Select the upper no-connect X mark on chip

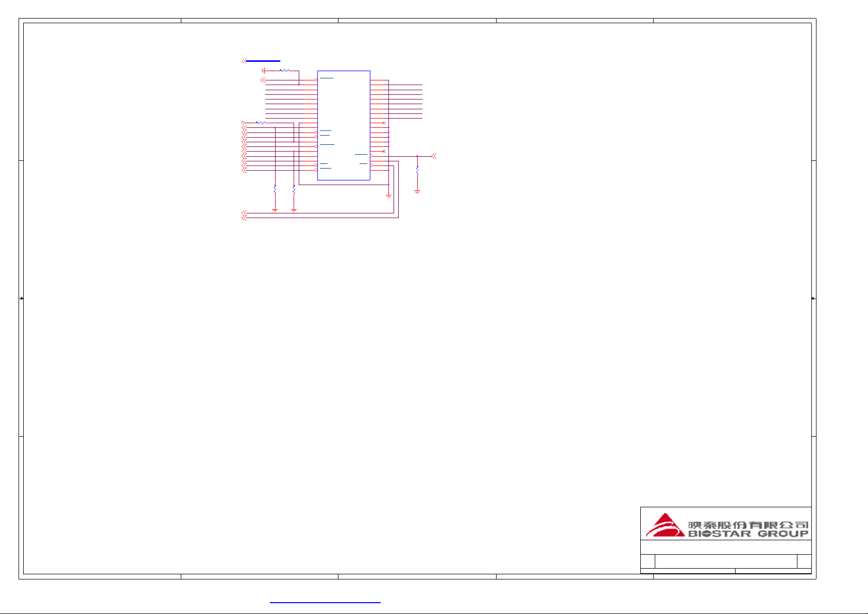click(384, 123)
